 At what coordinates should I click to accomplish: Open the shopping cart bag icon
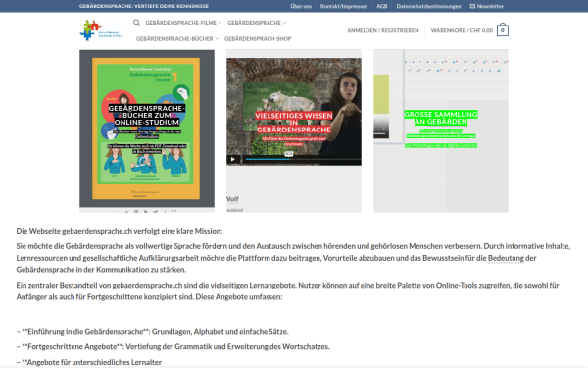pyautogui.click(x=503, y=30)
